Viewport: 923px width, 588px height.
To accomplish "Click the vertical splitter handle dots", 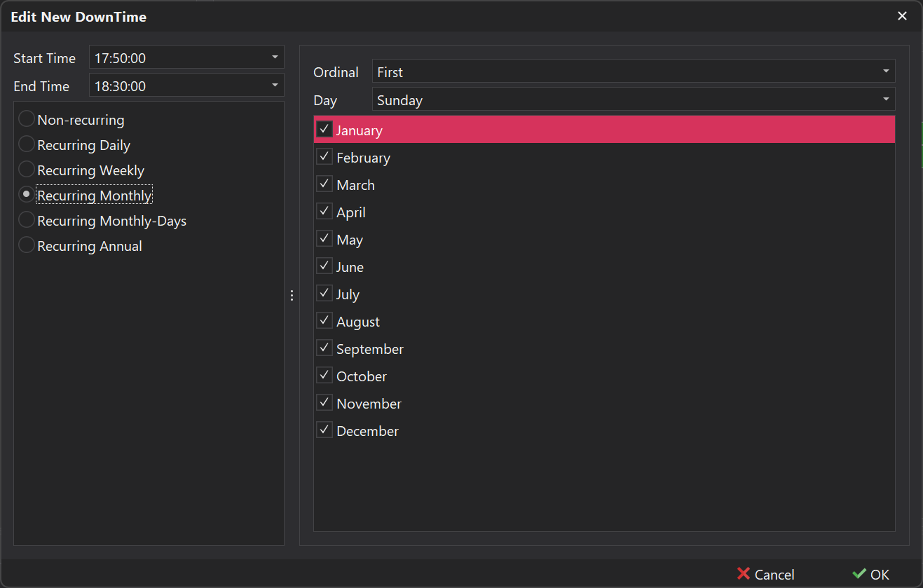I will pos(292,295).
